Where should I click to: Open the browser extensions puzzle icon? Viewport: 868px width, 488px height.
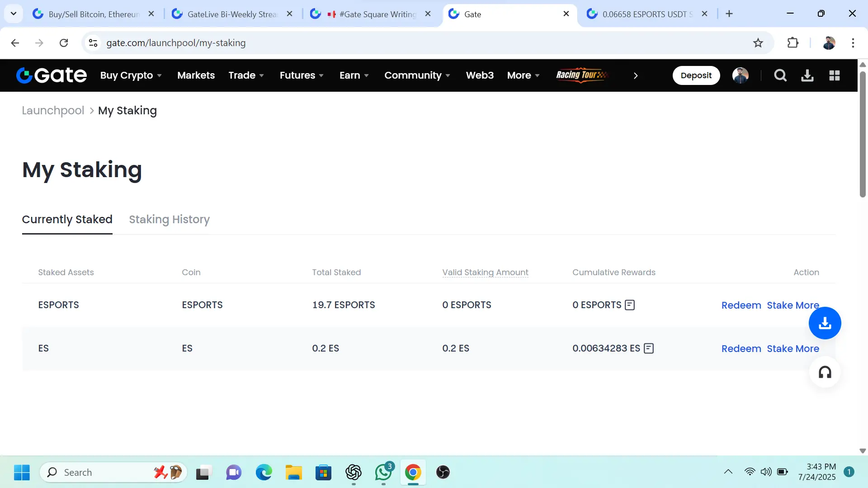(x=793, y=43)
